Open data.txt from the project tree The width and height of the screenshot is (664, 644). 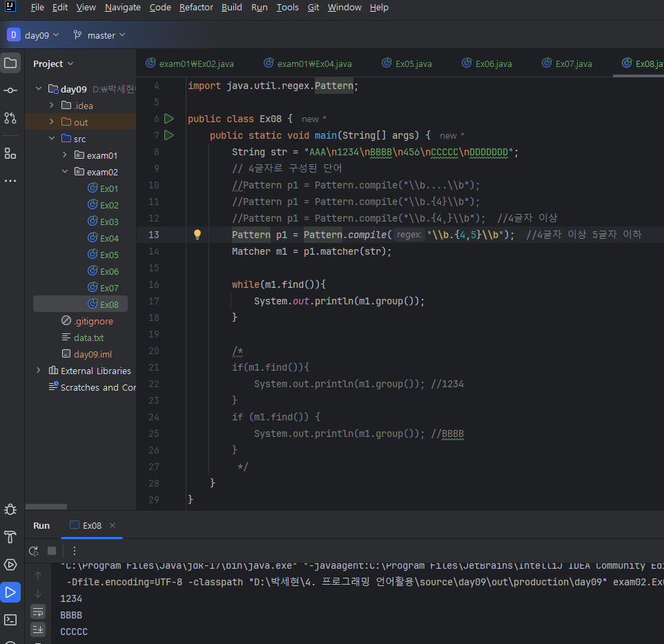[x=88, y=338]
